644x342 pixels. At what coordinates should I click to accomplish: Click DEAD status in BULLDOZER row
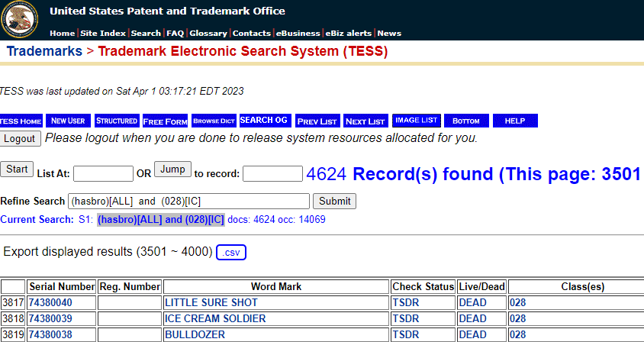pyautogui.click(x=473, y=334)
